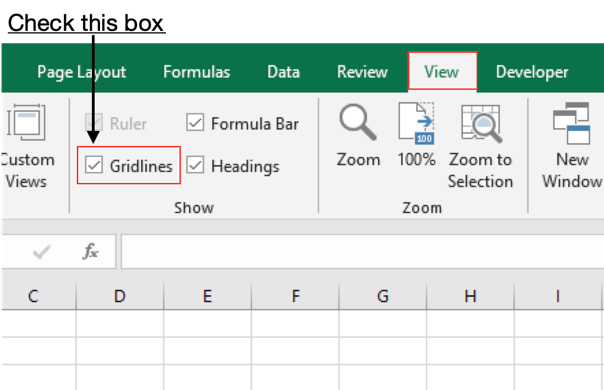Click the formula bar enter checkmark

tap(41, 252)
